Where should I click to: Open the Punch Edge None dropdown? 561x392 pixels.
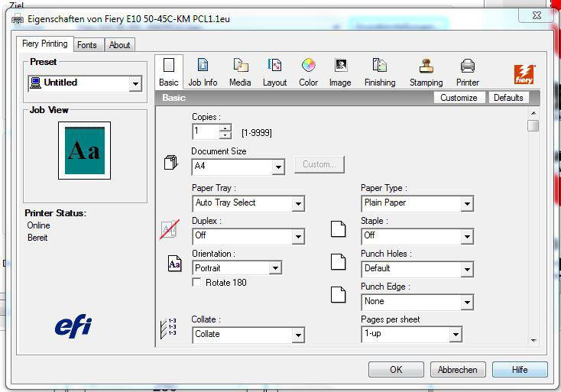[x=467, y=303]
